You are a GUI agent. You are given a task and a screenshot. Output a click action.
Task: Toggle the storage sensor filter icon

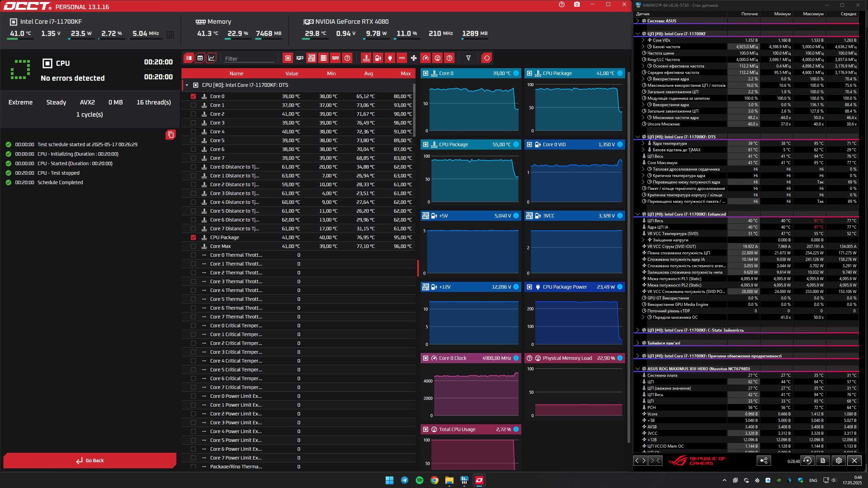[324, 58]
